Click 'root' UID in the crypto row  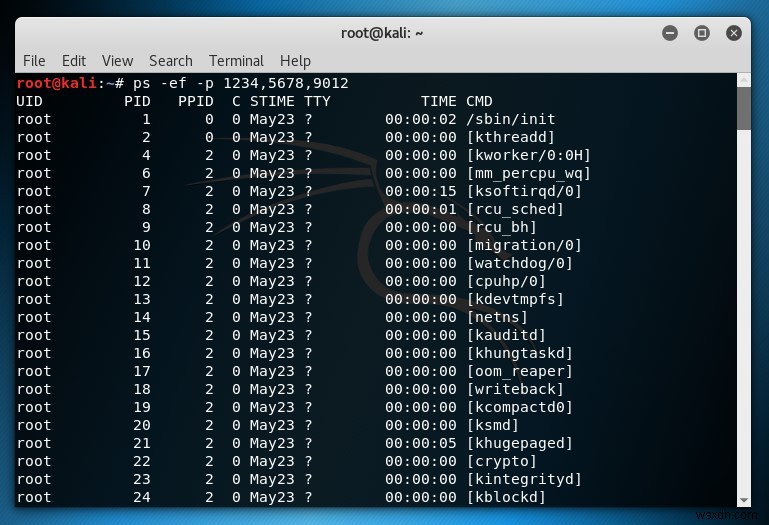pyautogui.click(x=34, y=461)
